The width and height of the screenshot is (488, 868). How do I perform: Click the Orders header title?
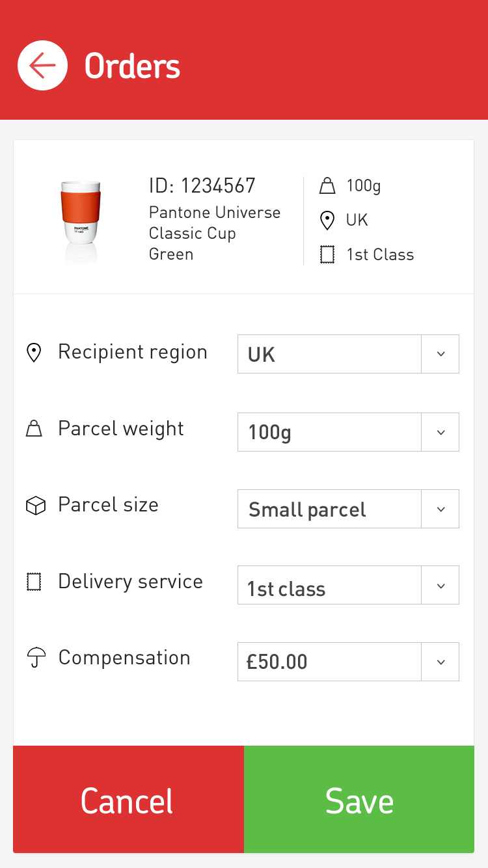(132, 66)
